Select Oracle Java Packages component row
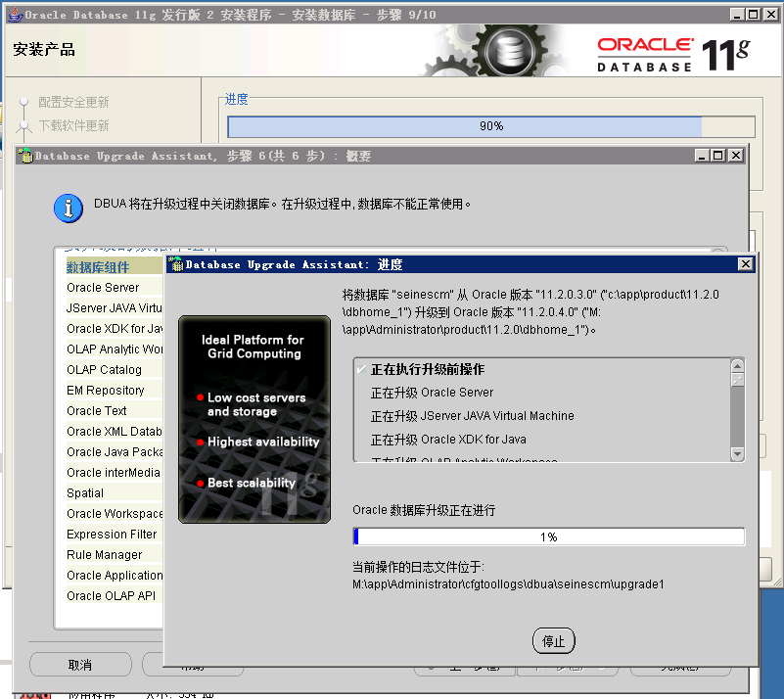Viewport: 784px width, 699px height. (114, 451)
